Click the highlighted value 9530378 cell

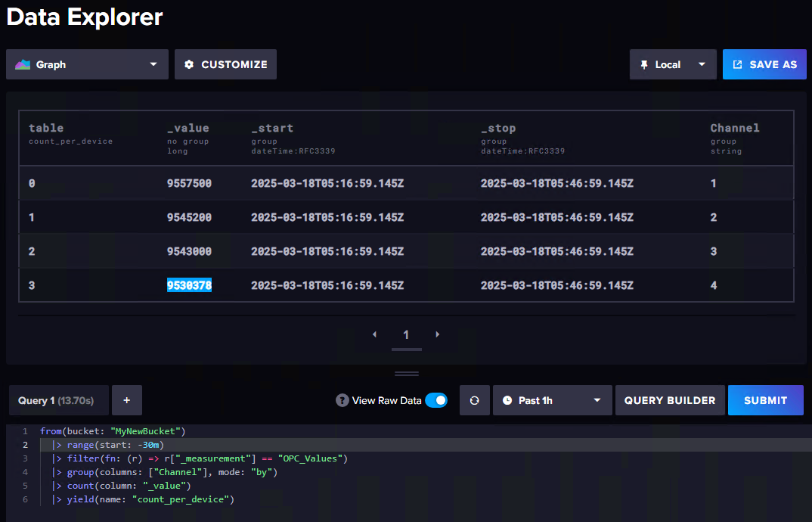coord(189,285)
